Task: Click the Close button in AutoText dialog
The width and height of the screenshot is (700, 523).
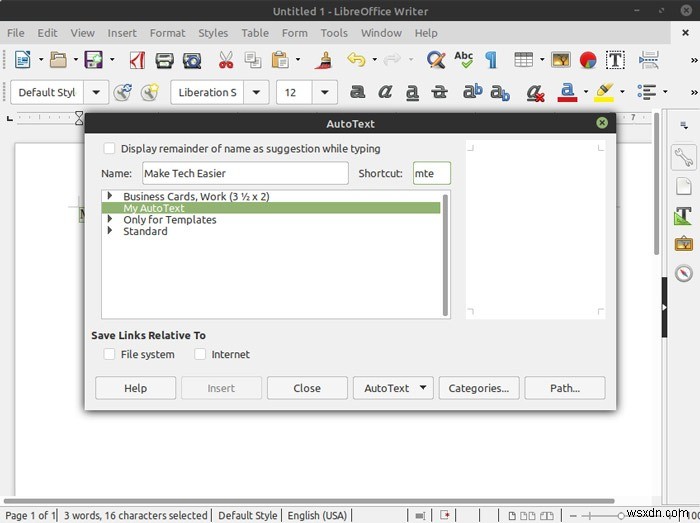Action: pos(307,388)
